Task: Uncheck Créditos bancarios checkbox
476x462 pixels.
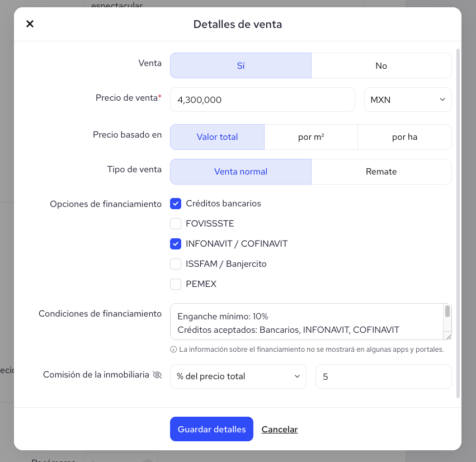Action: point(176,204)
